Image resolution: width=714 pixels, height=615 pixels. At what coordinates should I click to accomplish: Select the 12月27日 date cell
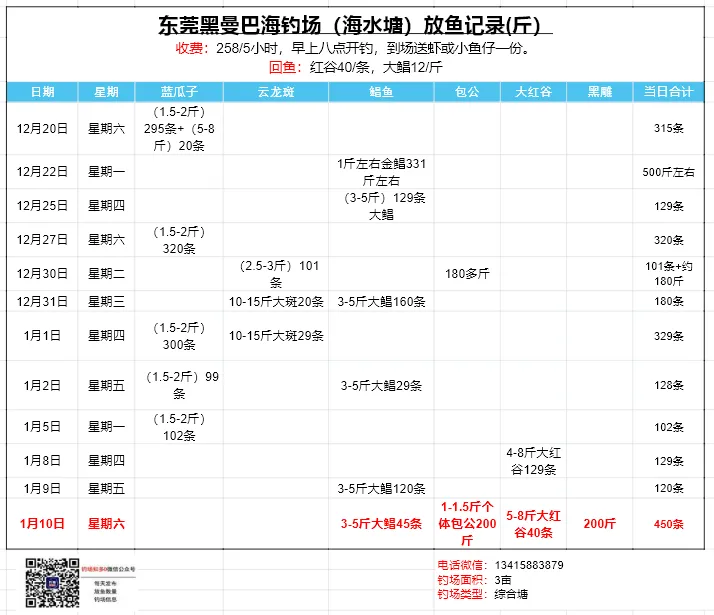42,239
